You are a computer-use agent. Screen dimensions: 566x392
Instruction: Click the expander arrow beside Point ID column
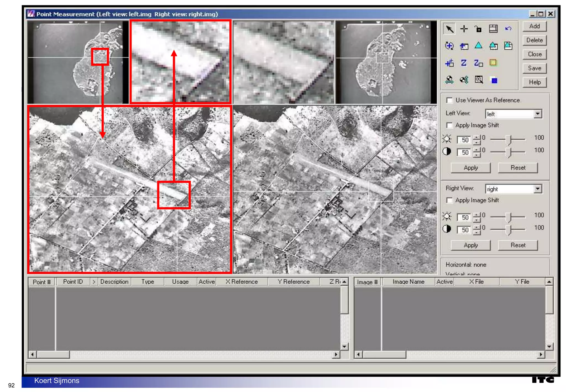pyautogui.click(x=94, y=282)
